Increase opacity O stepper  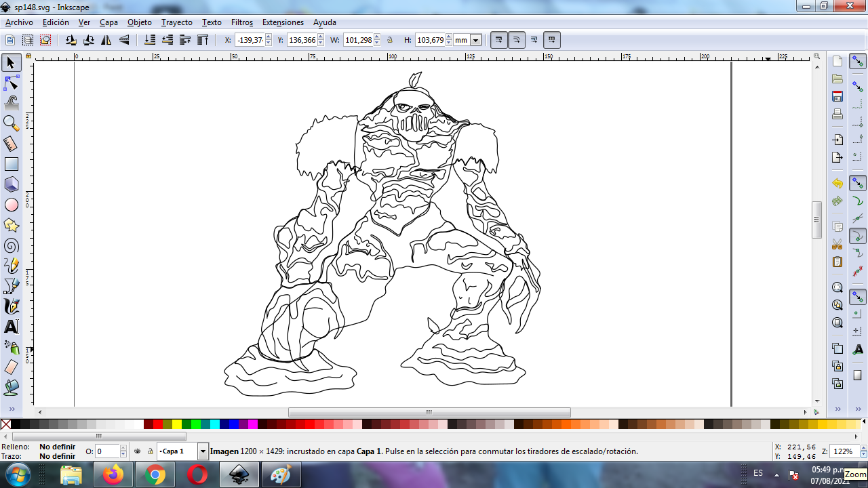[x=123, y=448]
